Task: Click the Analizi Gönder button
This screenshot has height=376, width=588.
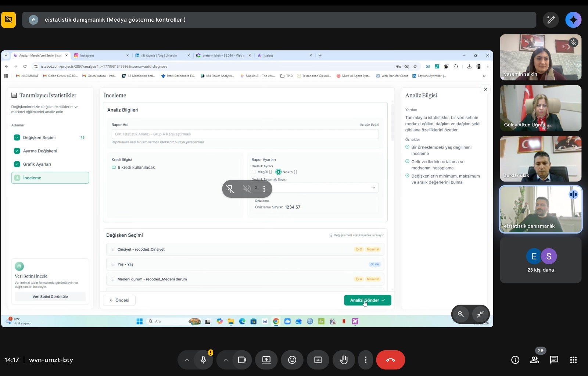Action: [367, 300]
